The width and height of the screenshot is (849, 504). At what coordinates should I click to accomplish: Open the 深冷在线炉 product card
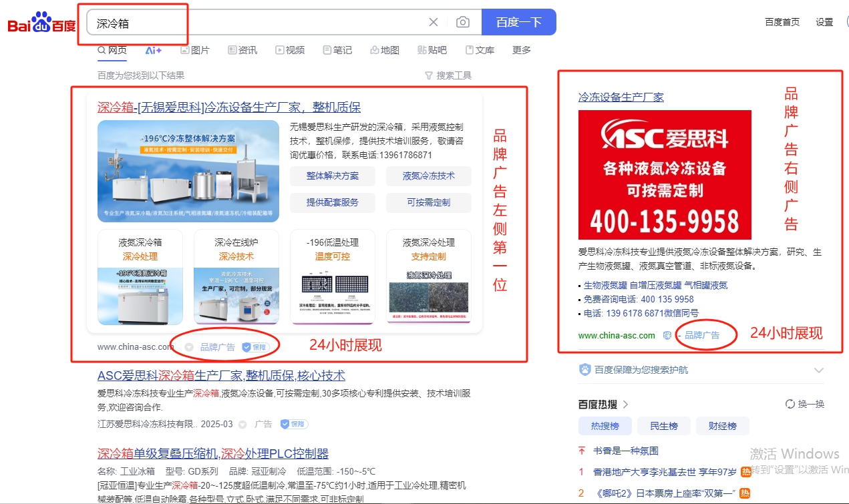point(236,277)
